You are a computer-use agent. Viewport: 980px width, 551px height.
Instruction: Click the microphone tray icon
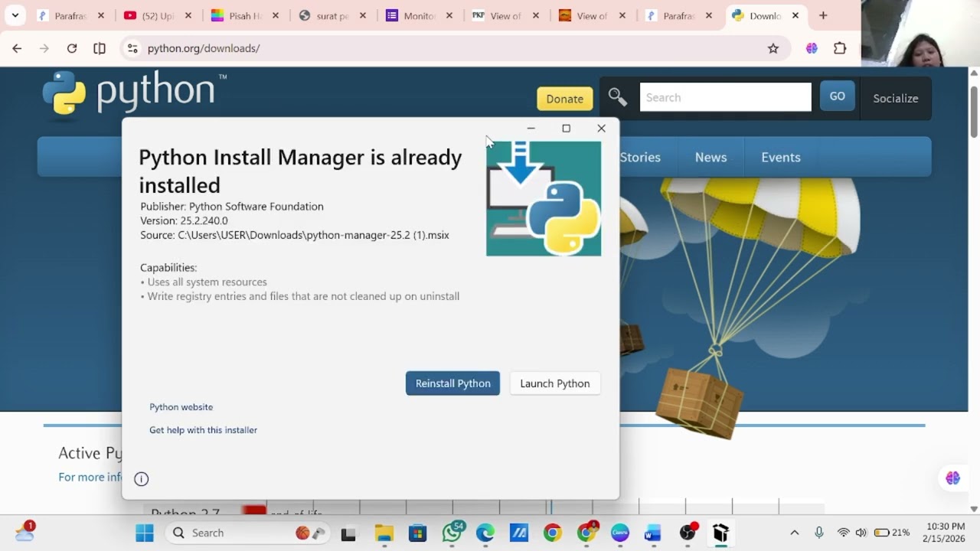(819, 533)
